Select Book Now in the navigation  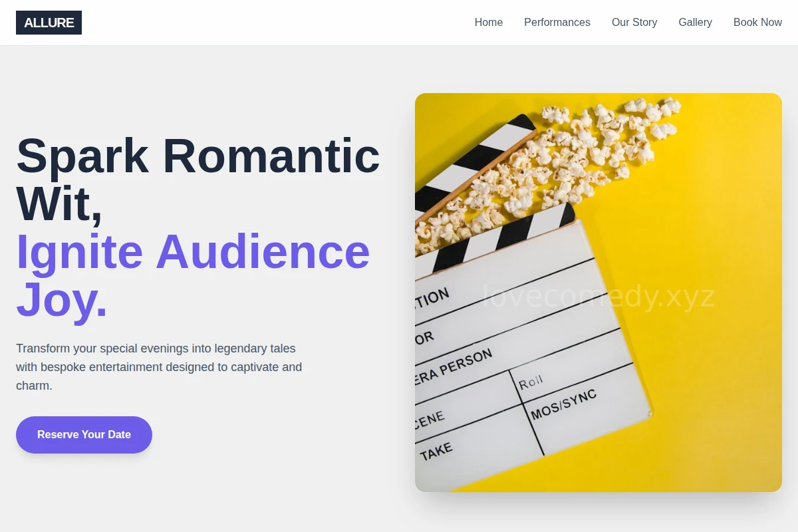point(757,23)
